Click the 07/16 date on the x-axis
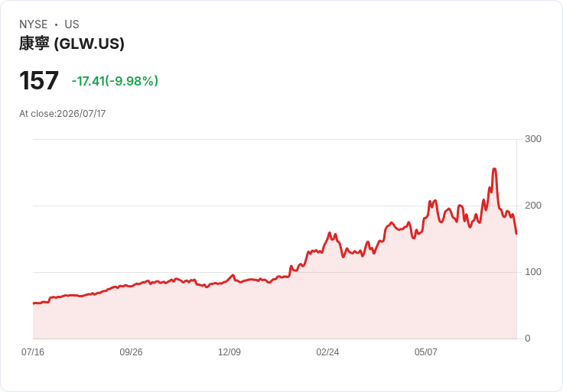Viewport: 563px width, 392px height. 33,352
